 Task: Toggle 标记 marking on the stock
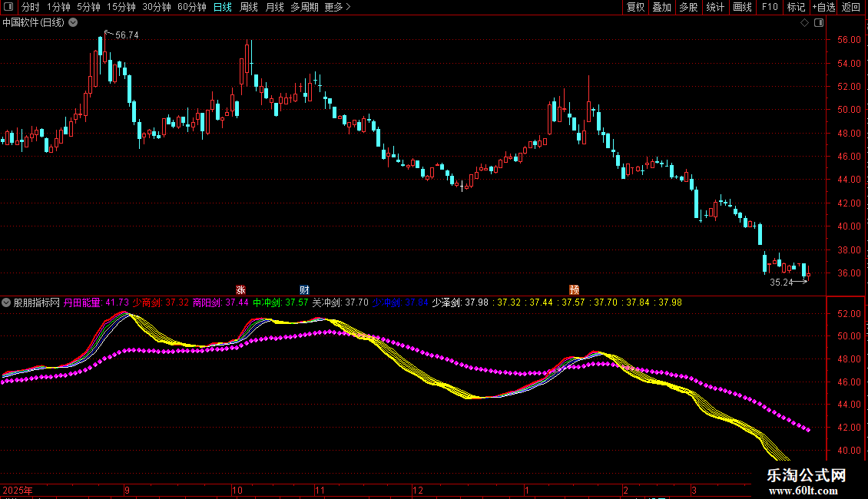(796, 7)
